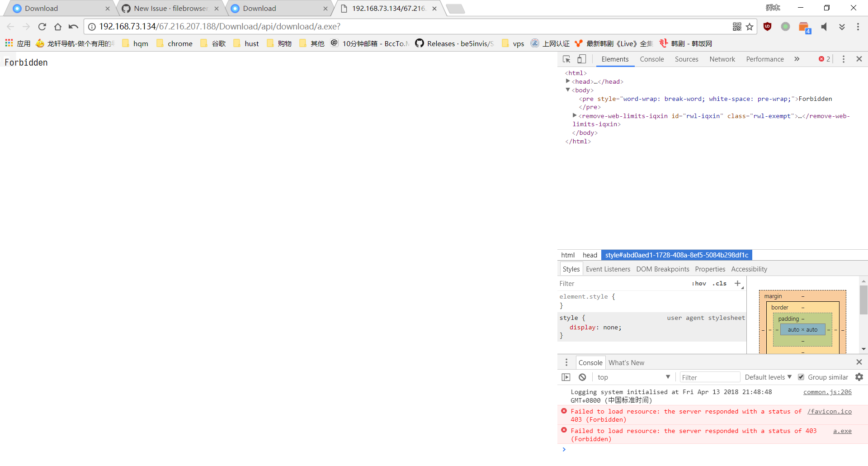The height and width of the screenshot is (466, 868).
Task: Clear the console with the block icon
Action: [582, 377]
